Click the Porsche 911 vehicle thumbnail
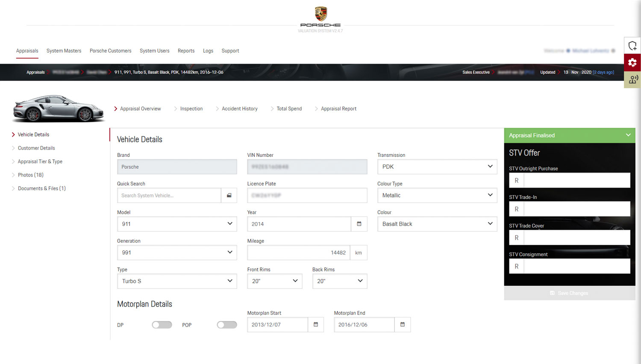Viewport: 641px width, 364px height. 59,109
